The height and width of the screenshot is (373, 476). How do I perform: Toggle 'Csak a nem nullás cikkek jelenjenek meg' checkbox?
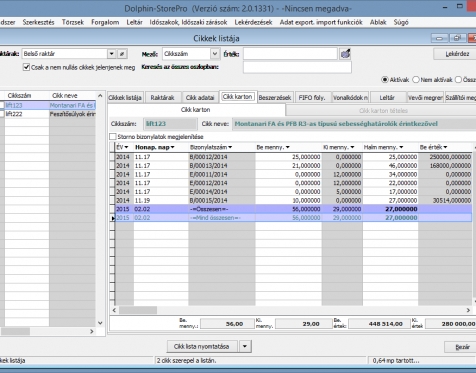[x=26, y=67]
